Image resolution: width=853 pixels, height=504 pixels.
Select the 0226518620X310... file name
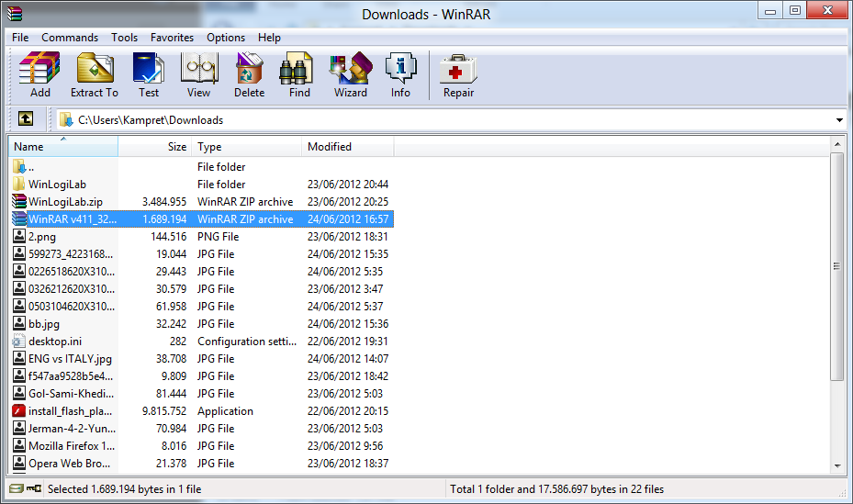[72, 272]
